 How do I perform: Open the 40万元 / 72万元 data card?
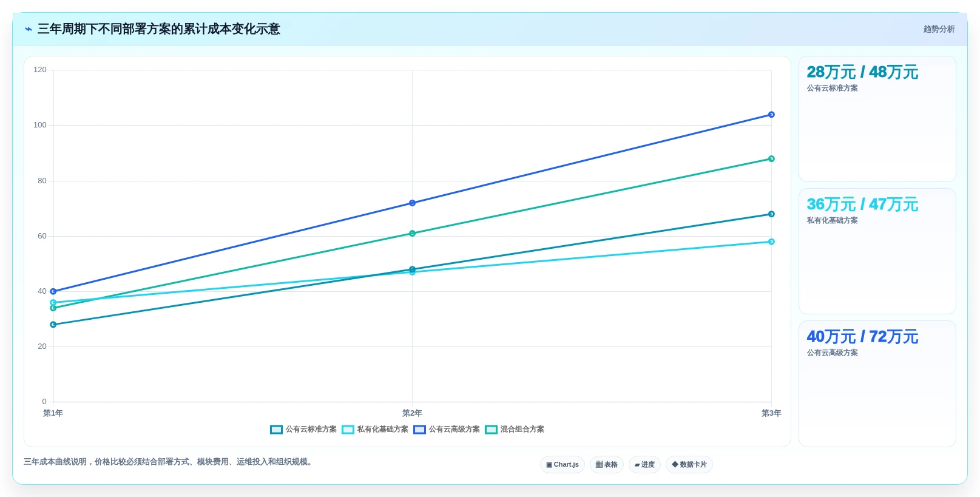click(x=877, y=384)
